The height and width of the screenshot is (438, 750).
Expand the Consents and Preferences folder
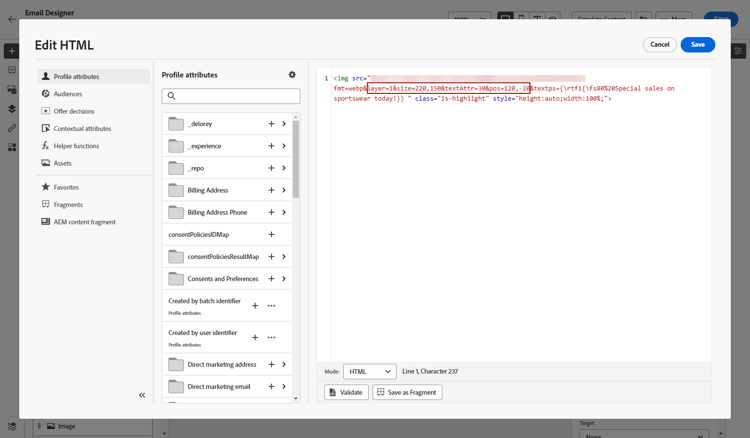pos(284,279)
